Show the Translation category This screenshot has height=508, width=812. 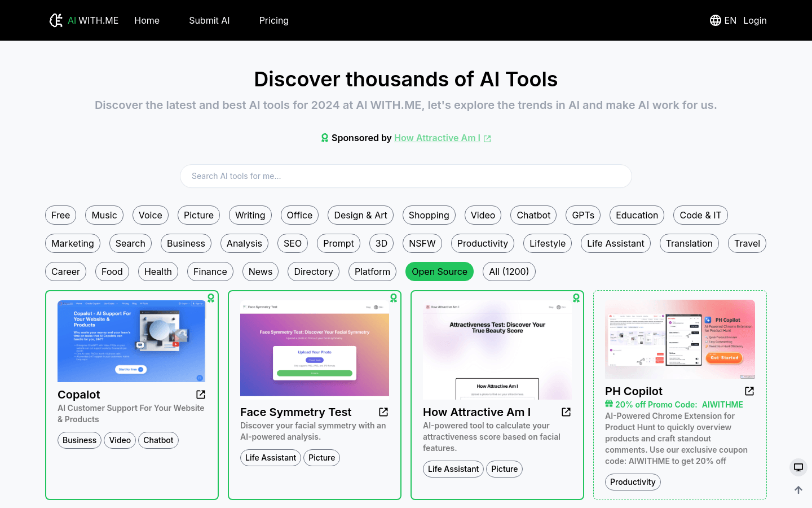689,243
